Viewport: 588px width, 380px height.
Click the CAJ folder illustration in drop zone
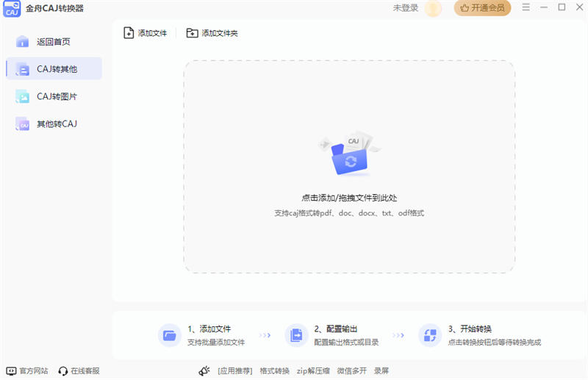[x=350, y=154]
